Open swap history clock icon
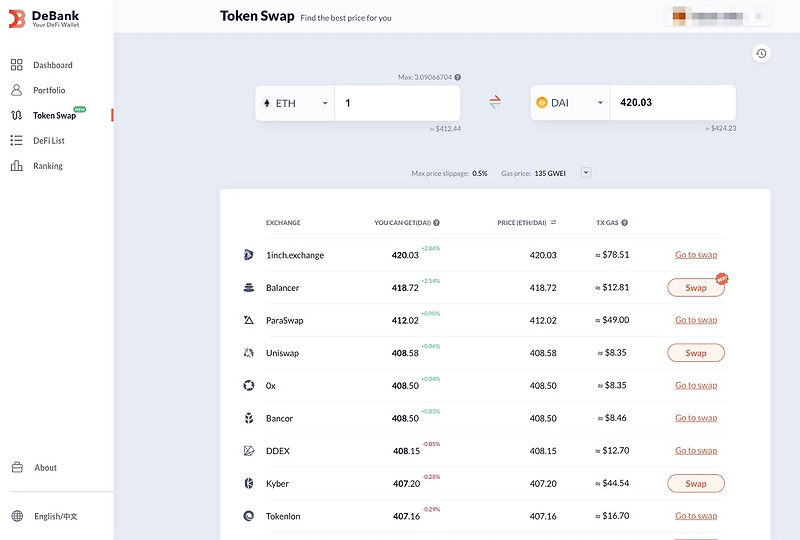This screenshot has height=540, width=800. coord(761,54)
